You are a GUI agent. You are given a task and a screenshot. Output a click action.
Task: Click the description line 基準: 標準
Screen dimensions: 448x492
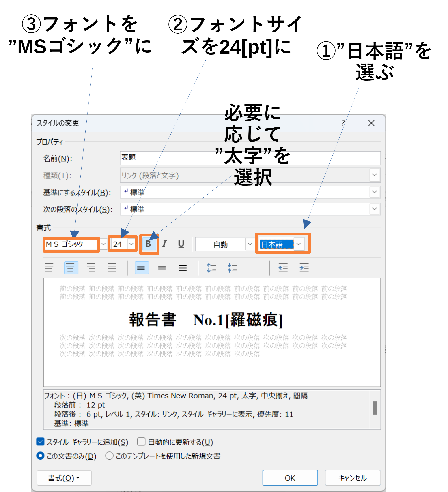tap(71, 424)
